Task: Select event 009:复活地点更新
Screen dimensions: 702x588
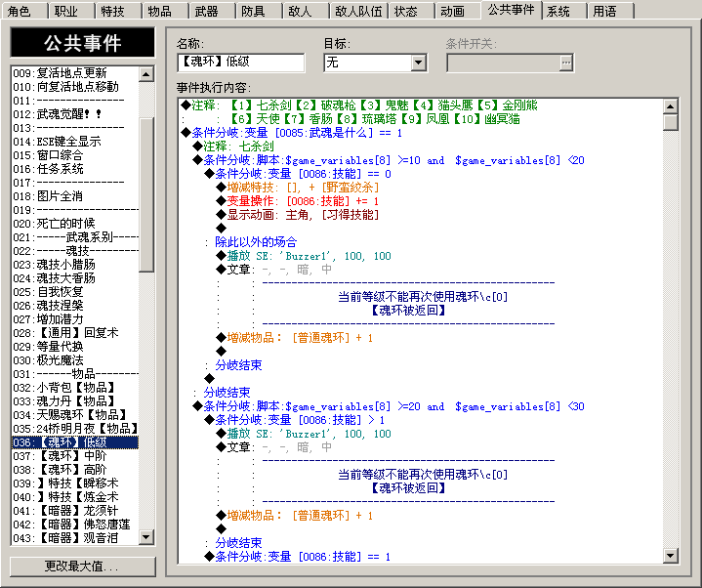Action: (75, 73)
